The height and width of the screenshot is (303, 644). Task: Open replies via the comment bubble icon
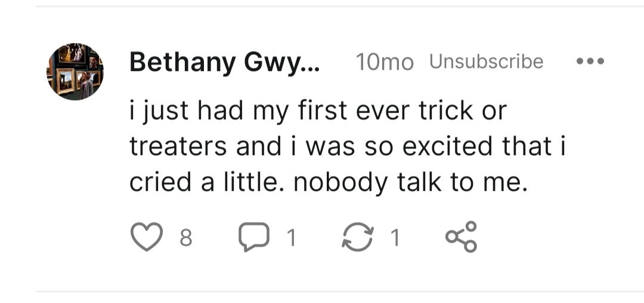click(254, 237)
